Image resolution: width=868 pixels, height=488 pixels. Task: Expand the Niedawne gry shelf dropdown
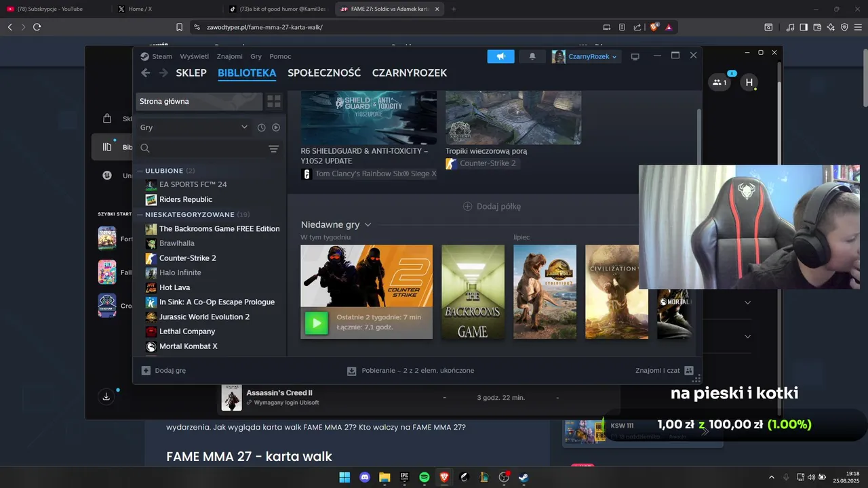pyautogui.click(x=368, y=224)
